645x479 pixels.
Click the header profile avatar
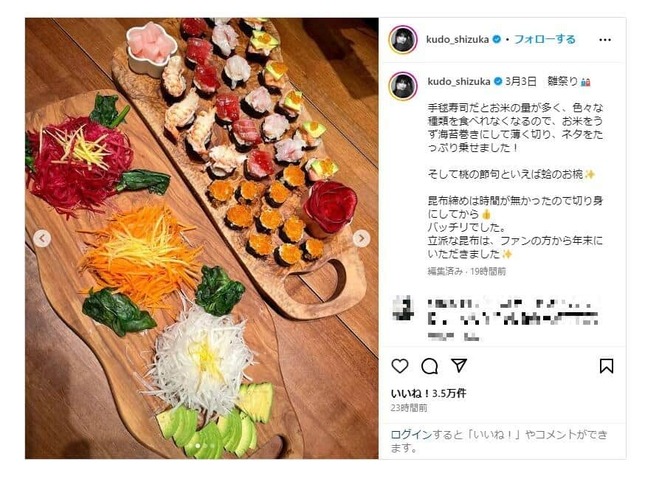403,40
